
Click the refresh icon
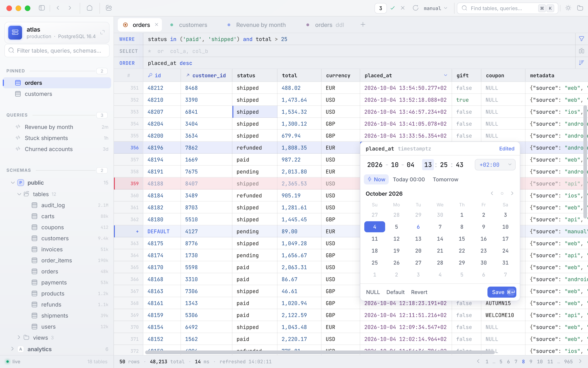[416, 8]
